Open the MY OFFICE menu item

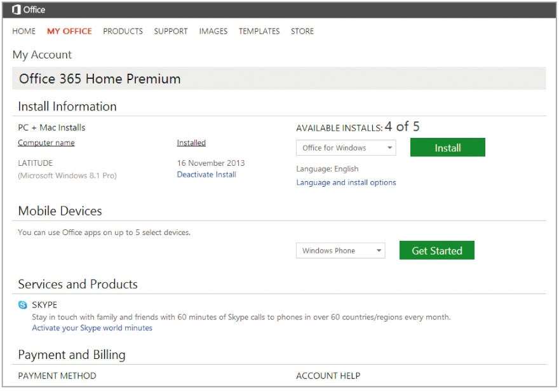pyautogui.click(x=69, y=31)
